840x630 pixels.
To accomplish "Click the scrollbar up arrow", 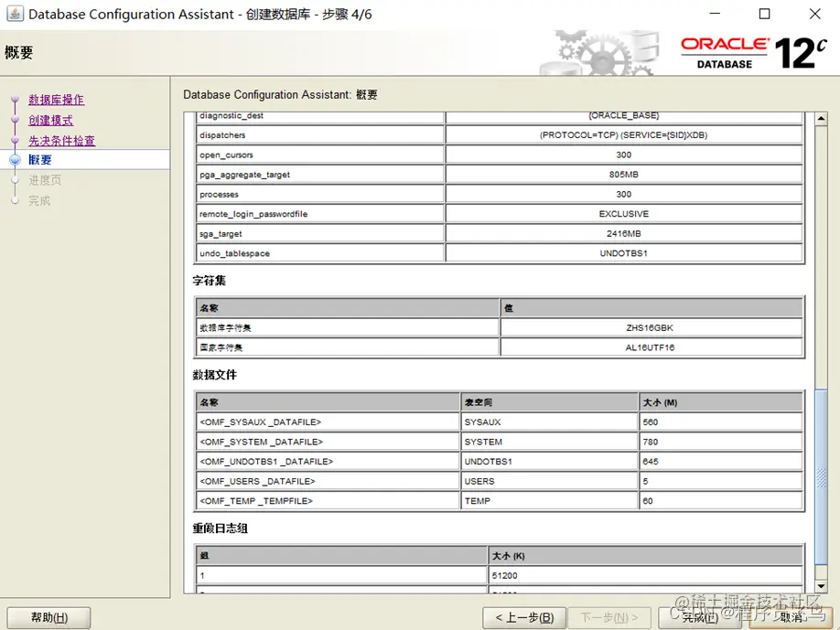I will click(x=821, y=118).
